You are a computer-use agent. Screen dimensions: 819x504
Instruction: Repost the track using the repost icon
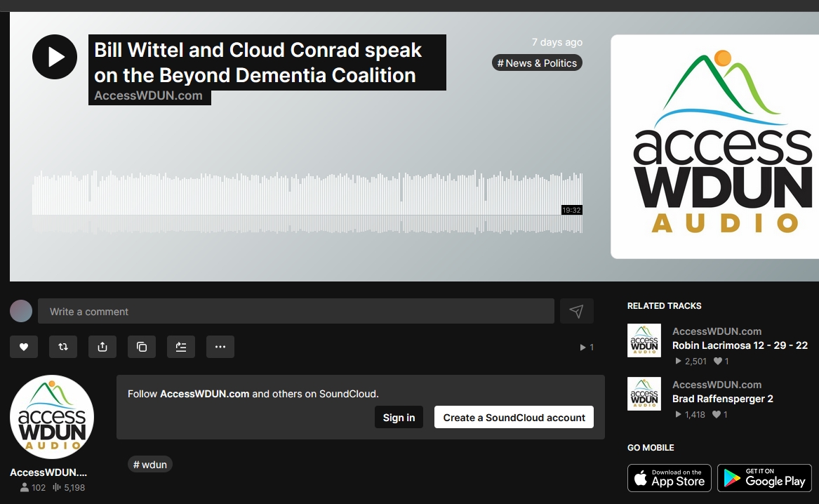click(x=63, y=347)
